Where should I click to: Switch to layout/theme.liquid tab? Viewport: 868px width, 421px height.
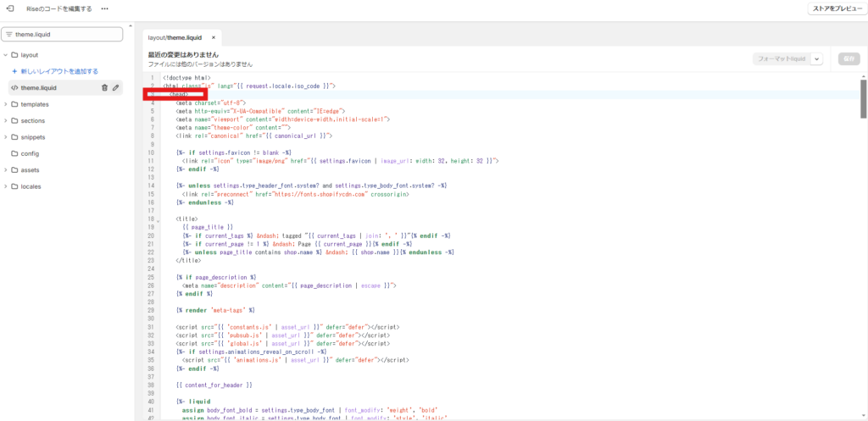(175, 37)
